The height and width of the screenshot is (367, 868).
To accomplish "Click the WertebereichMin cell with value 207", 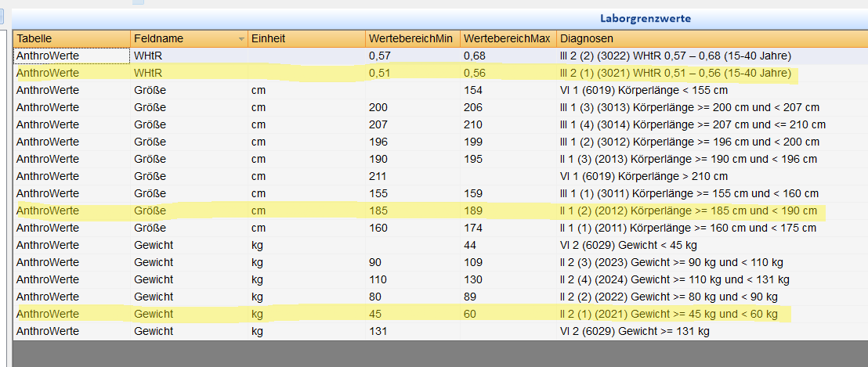I will [x=412, y=124].
